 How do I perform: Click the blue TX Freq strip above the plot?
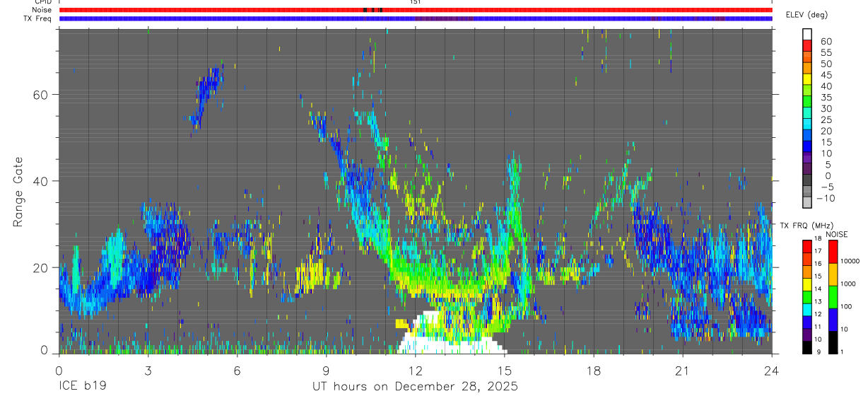pyautogui.click(x=416, y=18)
